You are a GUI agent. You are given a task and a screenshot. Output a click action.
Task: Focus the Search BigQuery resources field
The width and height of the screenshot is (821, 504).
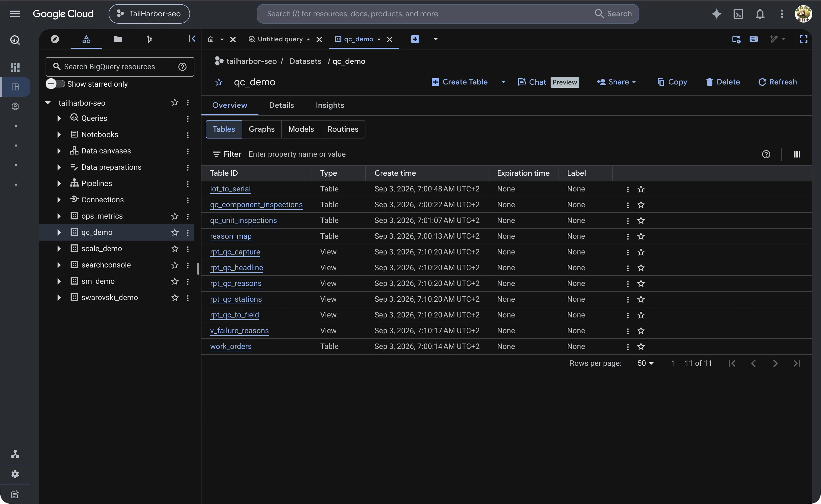click(120, 67)
